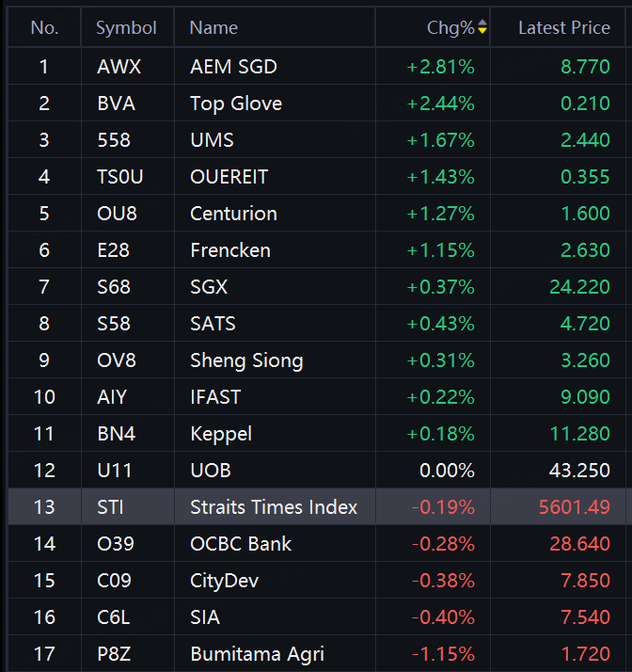Open the IFAST name
Screen dimensions: 632x672
click(x=215, y=397)
